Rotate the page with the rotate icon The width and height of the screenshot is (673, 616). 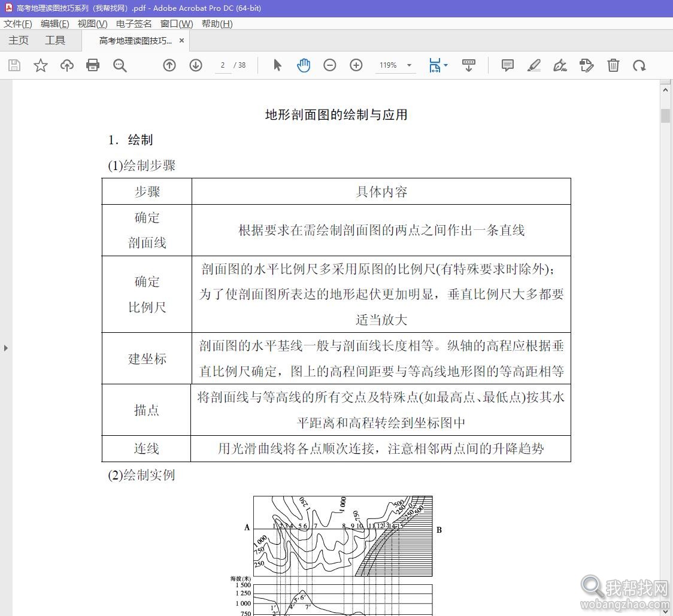pyautogui.click(x=639, y=65)
